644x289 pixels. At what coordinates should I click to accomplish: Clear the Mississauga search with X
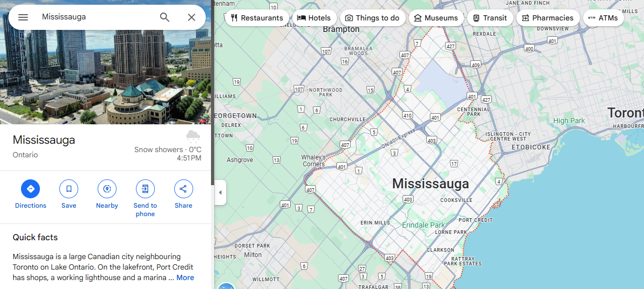click(x=192, y=17)
